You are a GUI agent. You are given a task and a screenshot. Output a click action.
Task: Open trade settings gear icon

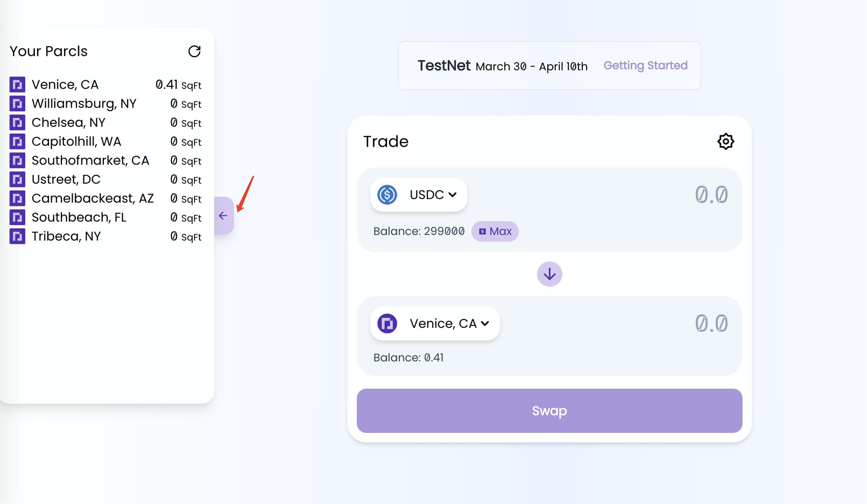pyautogui.click(x=726, y=141)
